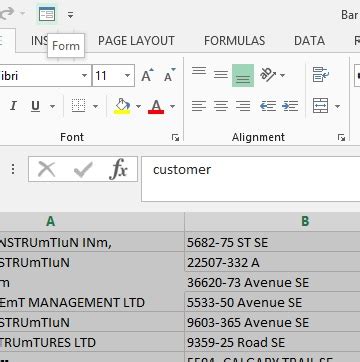Select cell '5533-50 Avenue SE'
360x362 pixels.
272,302
